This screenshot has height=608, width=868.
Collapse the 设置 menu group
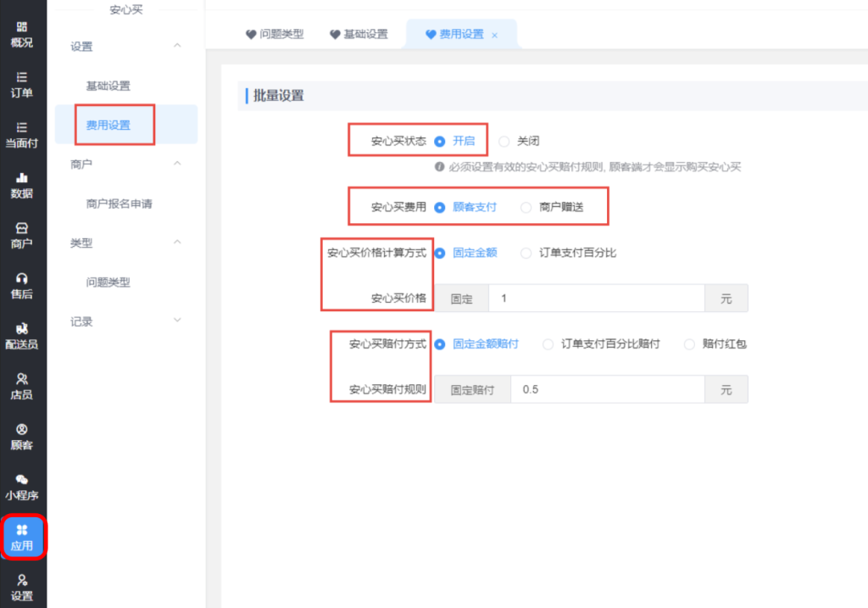(177, 46)
